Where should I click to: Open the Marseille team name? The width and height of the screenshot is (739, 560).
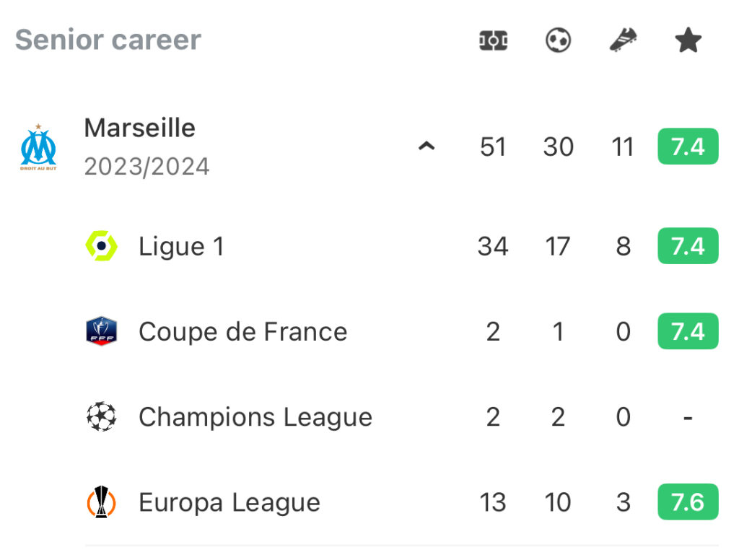139,128
